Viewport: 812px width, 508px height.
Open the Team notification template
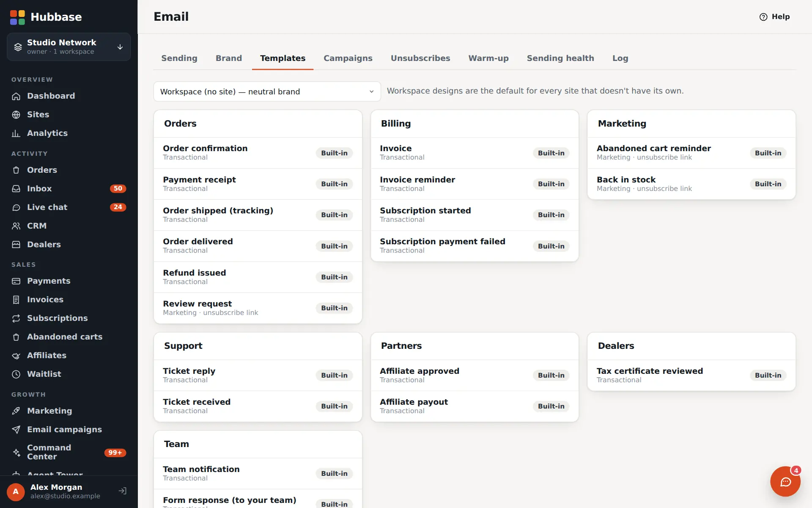258,474
